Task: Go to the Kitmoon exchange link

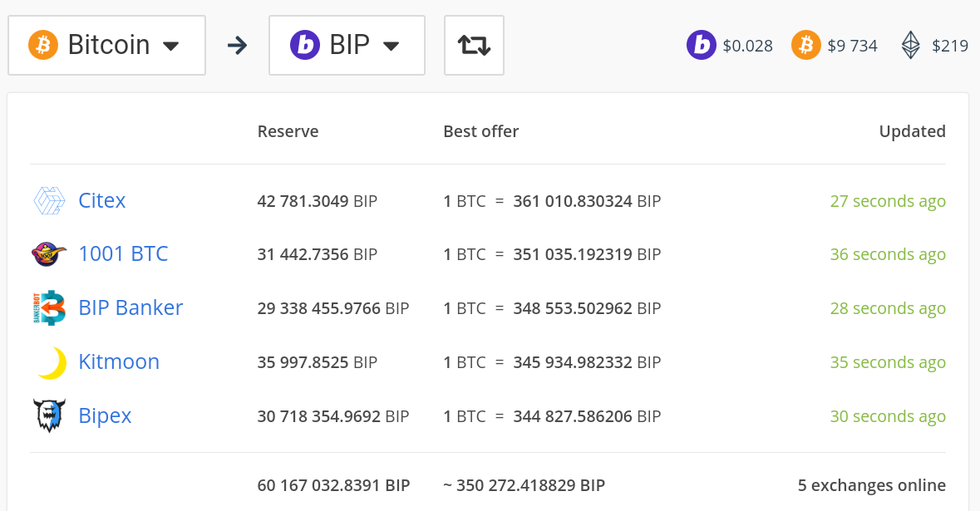Action: click(119, 361)
